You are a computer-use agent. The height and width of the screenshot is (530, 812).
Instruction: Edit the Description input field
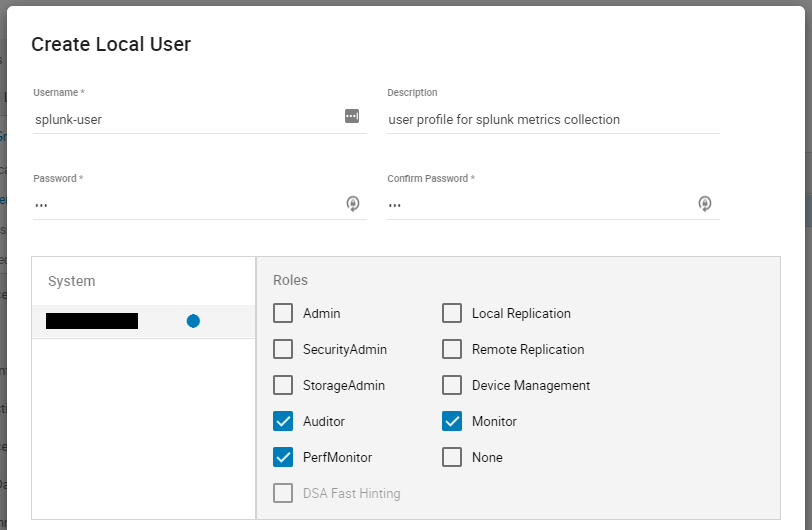pos(553,120)
